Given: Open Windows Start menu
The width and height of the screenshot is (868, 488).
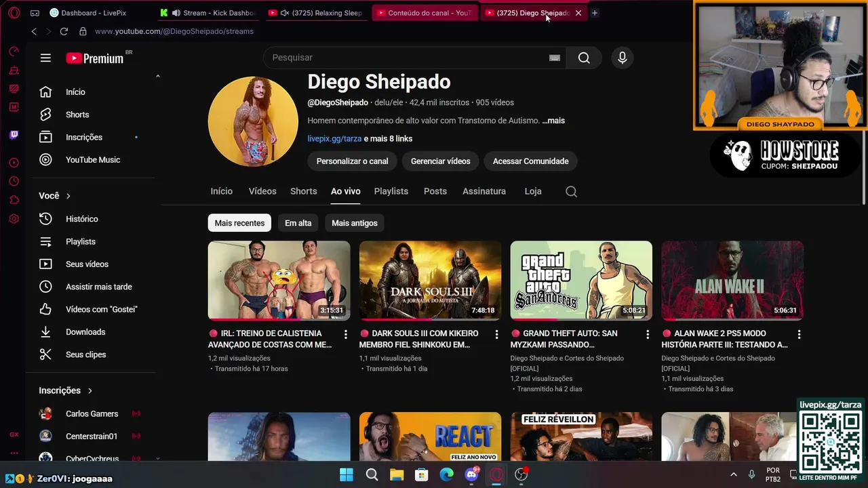Looking at the screenshot, I should (347, 474).
